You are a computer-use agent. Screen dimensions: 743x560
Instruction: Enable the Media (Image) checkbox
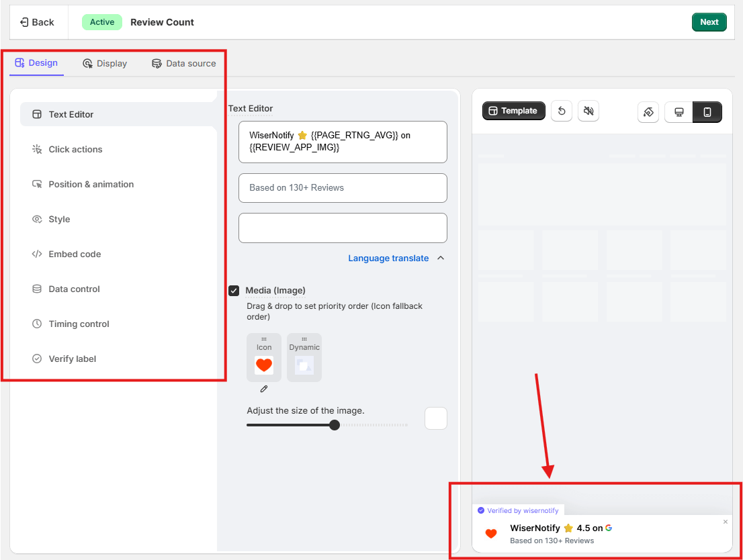pos(234,290)
